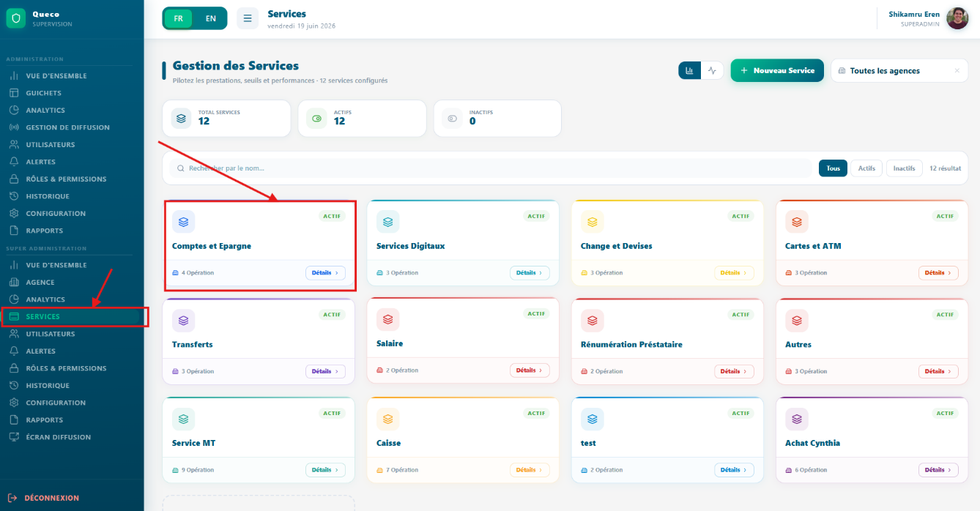Screen dimensions: 980x511
Task: Click the Queco shield logo
Action: tap(16, 18)
